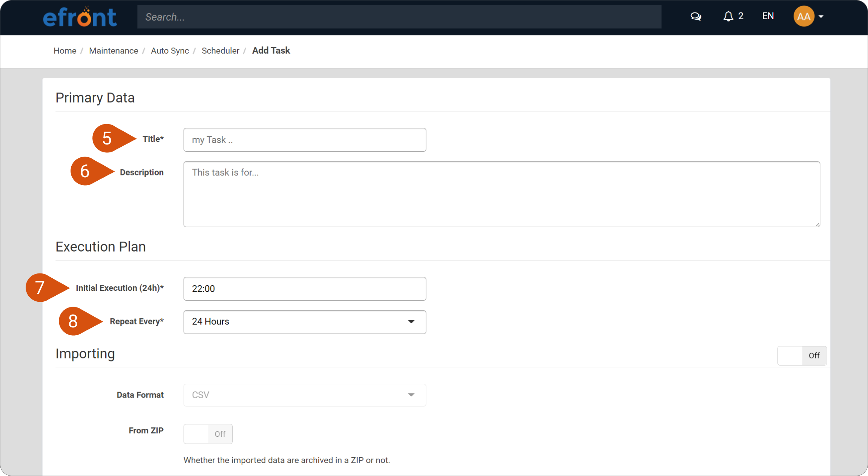
Task: Click the Add Task breadcrumb
Action: (x=271, y=51)
